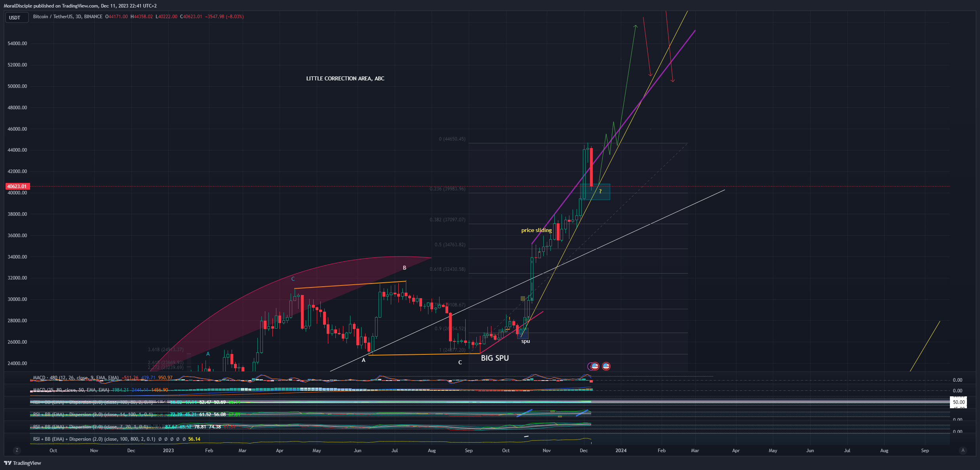
Task: Click the 950.97 MACD 480 value
Action: point(165,378)
